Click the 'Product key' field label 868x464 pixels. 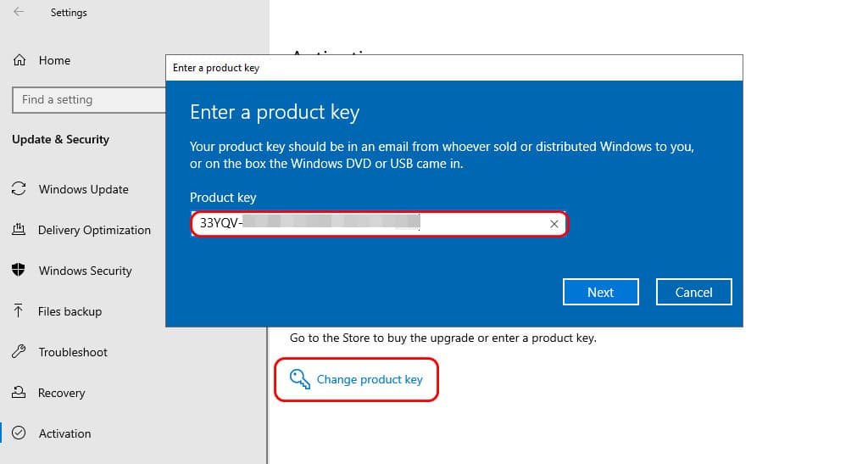click(223, 198)
